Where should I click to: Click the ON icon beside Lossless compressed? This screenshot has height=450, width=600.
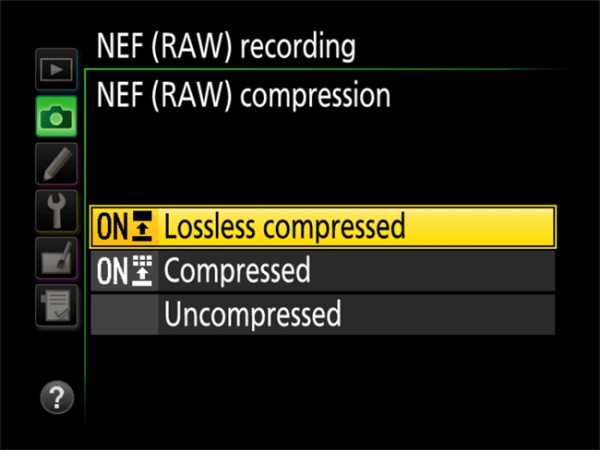125,227
